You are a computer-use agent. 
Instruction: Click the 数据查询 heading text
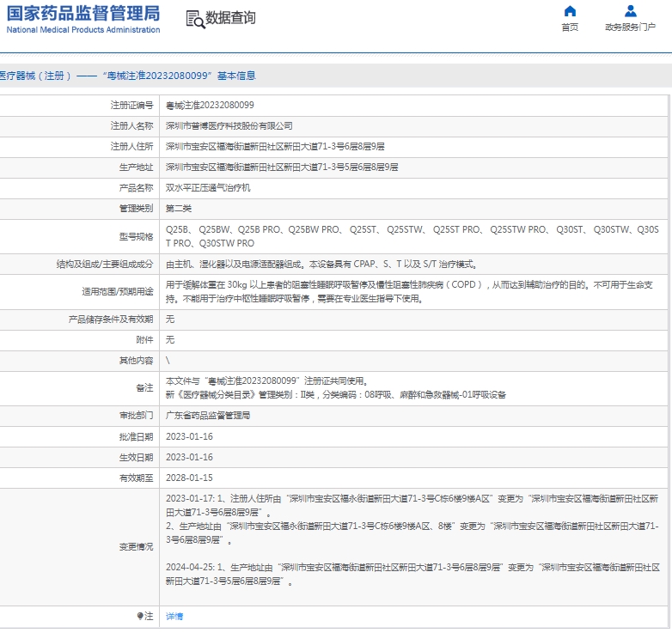point(230,18)
